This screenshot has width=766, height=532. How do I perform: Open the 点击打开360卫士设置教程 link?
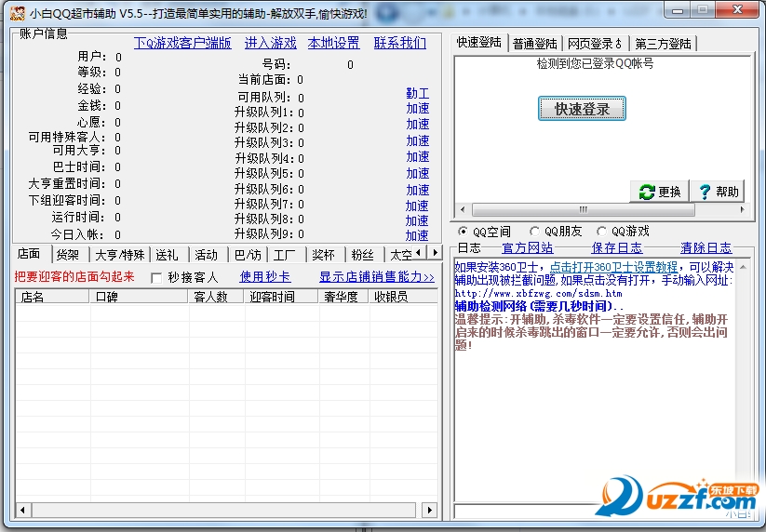613,267
